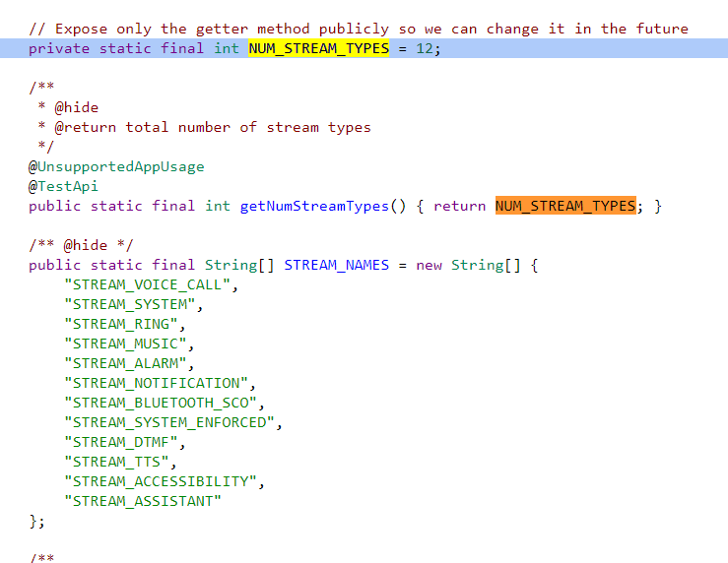Click the "STREAM_RING" string
The image size is (728, 563).
pos(121,324)
